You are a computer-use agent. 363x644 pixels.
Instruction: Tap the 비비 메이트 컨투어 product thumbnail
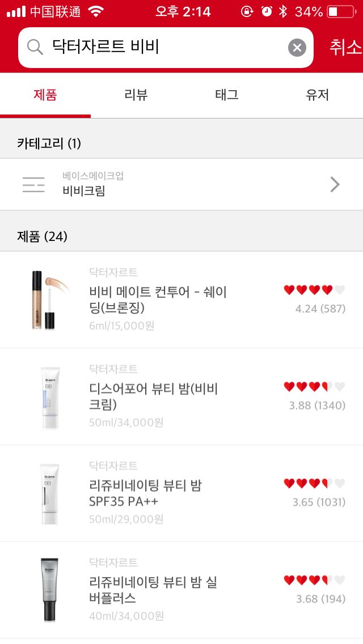(x=47, y=300)
